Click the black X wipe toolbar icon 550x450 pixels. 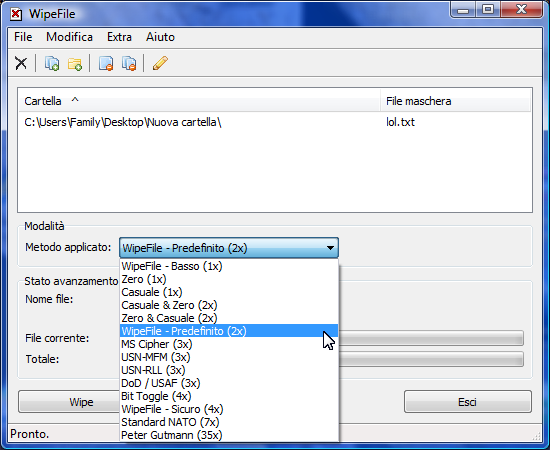tap(21, 63)
